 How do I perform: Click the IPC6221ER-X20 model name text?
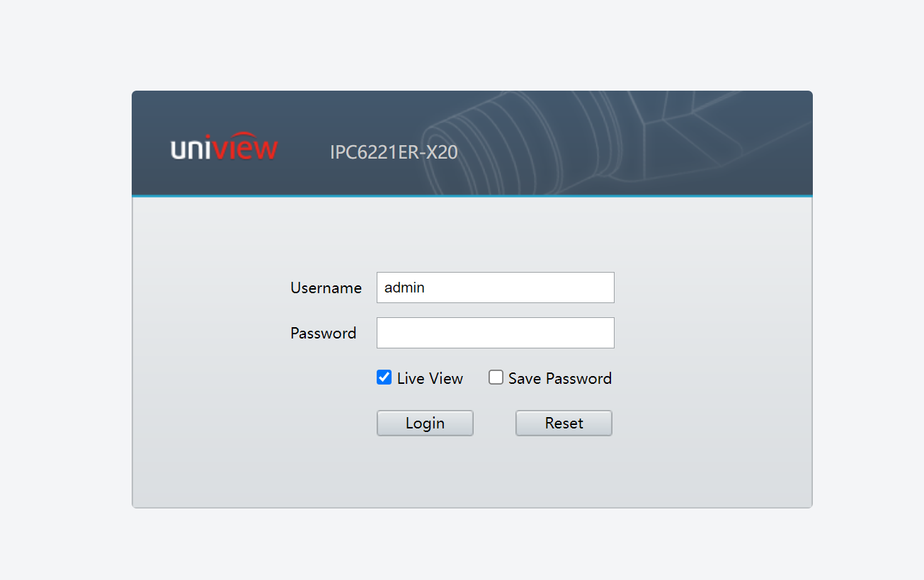394,152
